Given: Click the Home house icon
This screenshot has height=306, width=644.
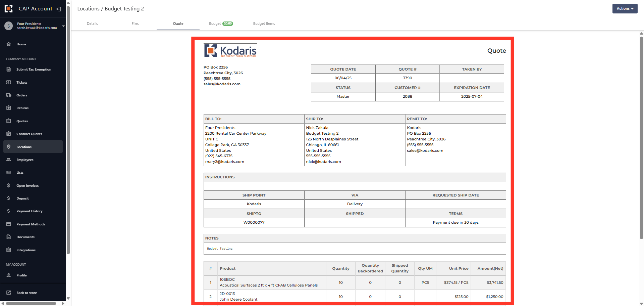Looking at the screenshot, I should click(x=9, y=44).
